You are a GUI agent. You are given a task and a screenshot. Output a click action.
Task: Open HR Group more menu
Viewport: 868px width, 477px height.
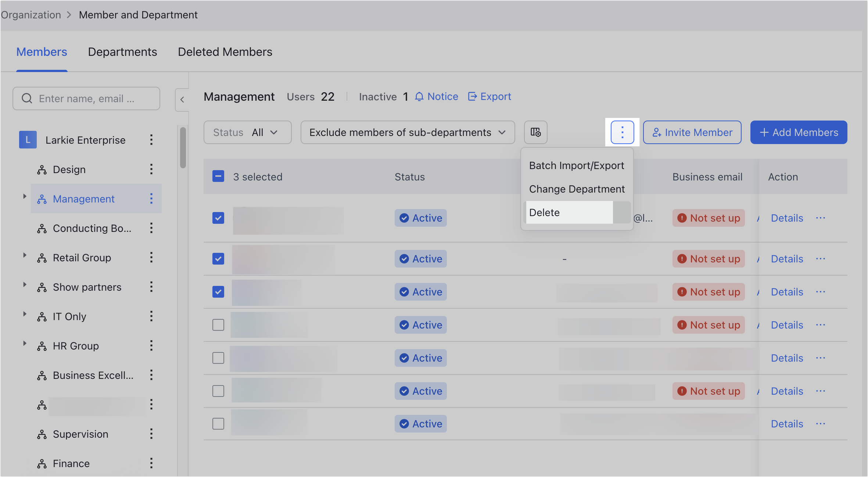coord(151,346)
